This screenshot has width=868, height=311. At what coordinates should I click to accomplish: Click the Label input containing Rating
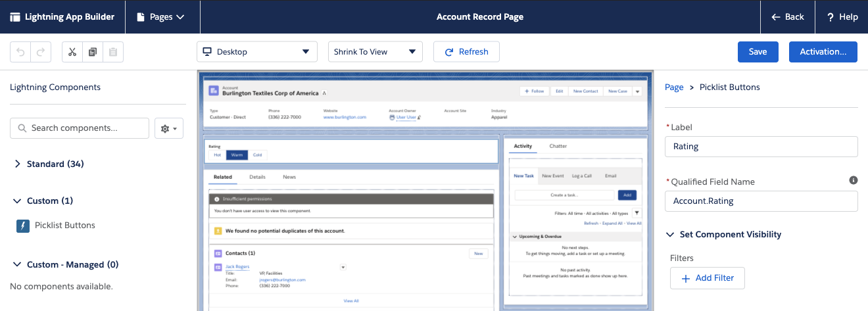click(761, 147)
